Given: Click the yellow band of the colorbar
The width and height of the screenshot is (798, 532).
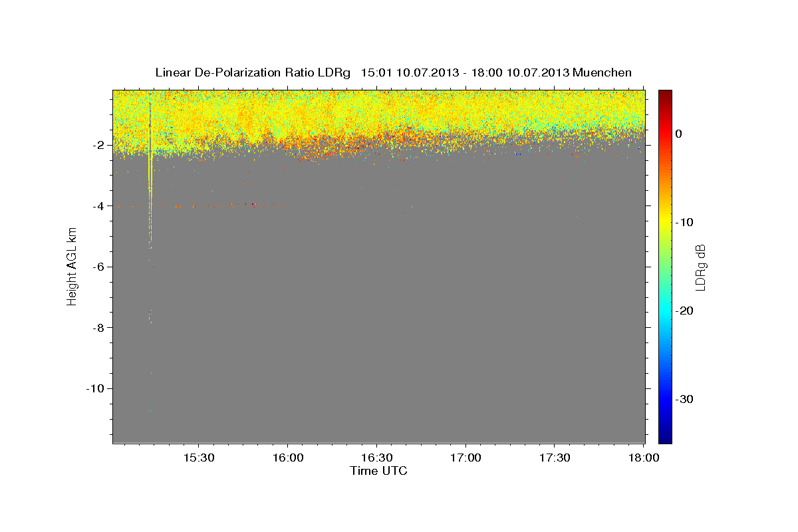Looking at the screenshot, I should click(665, 219).
